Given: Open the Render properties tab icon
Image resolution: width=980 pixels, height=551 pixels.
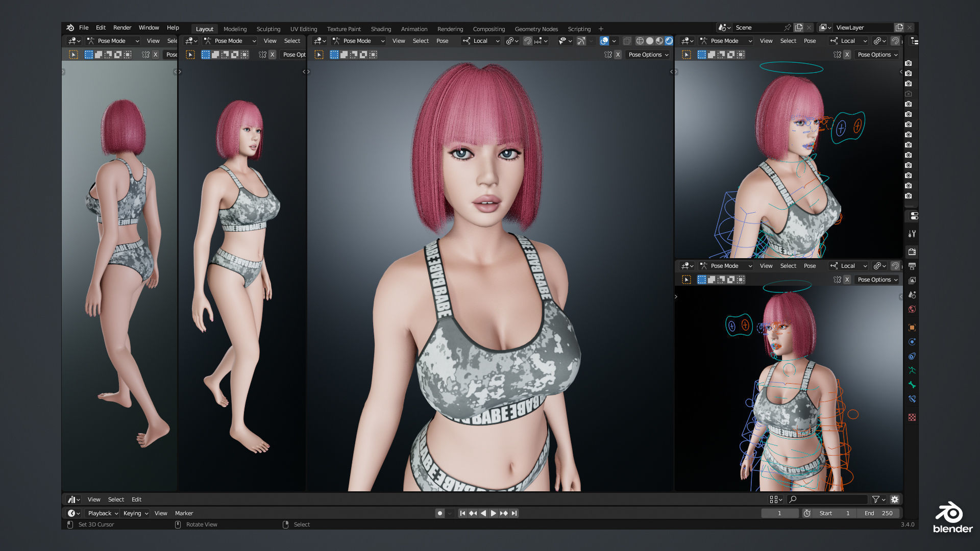Looking at the screenshot, I should [912, 252].
